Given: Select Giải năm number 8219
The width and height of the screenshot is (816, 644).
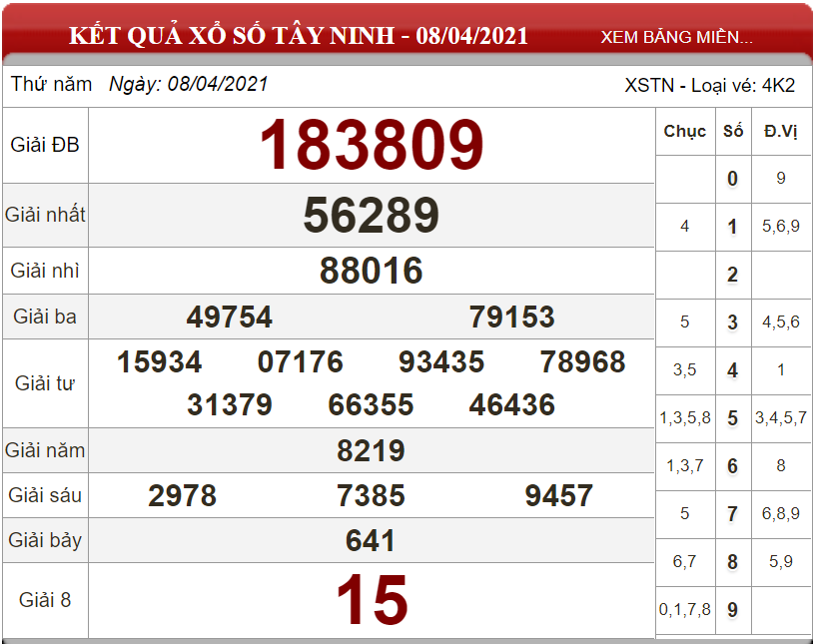Looking at the screenshot, I should point(372,450).
